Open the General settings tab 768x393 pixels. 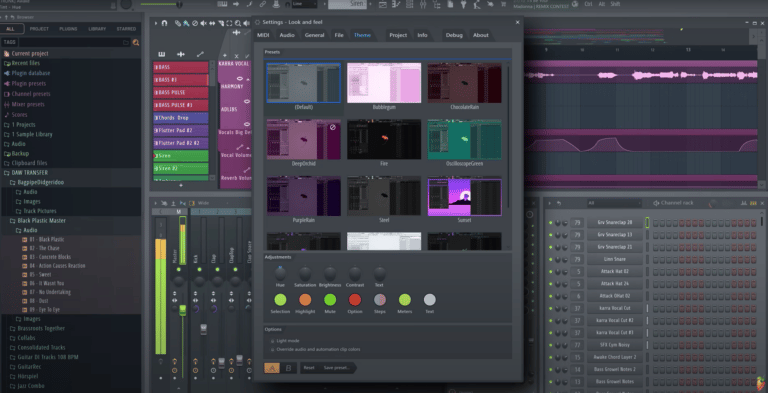pos(314,35)
